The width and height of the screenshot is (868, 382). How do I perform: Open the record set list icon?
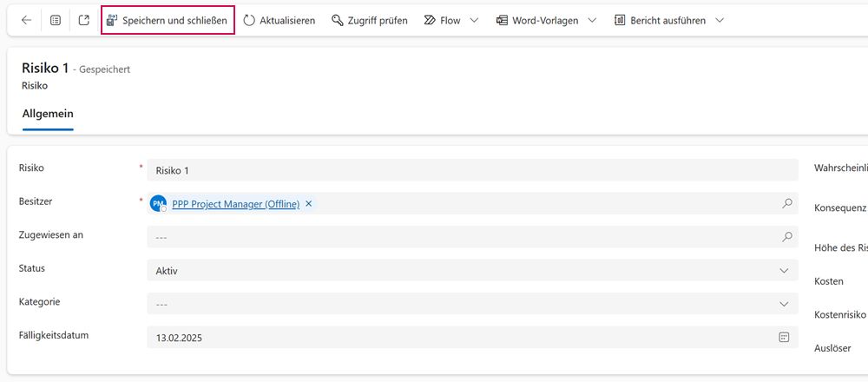point(56,20)
